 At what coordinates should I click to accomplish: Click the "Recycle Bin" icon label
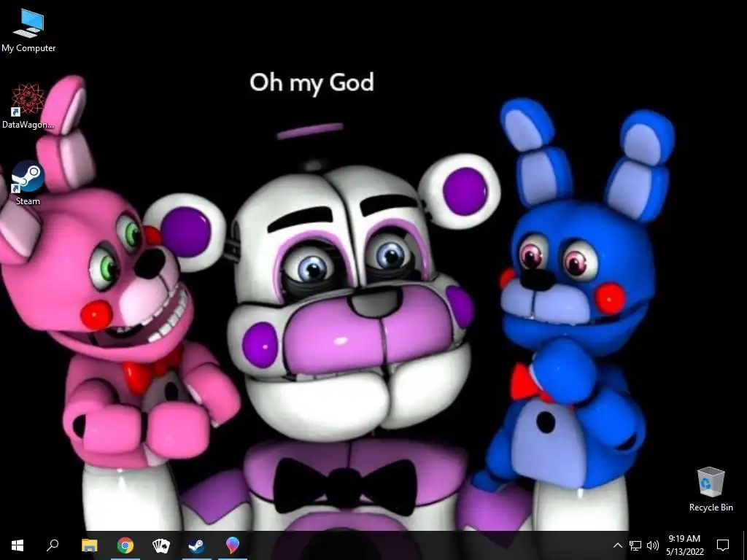tap(711, 507)
